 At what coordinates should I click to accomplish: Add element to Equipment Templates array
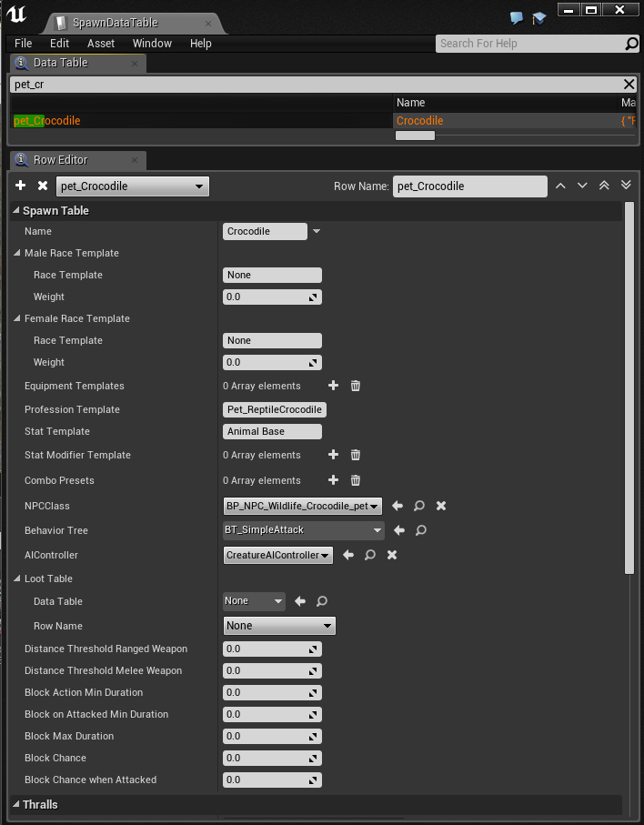[333, 386]
